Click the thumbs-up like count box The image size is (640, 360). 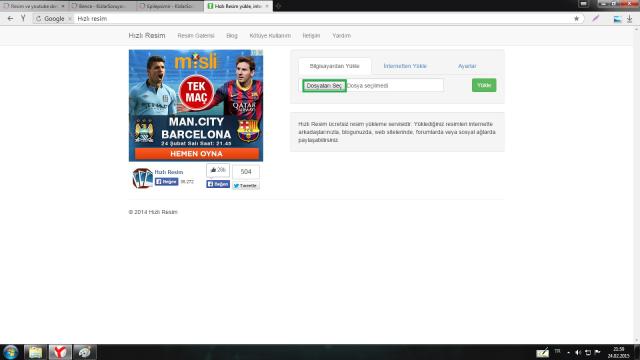point(218,170)
